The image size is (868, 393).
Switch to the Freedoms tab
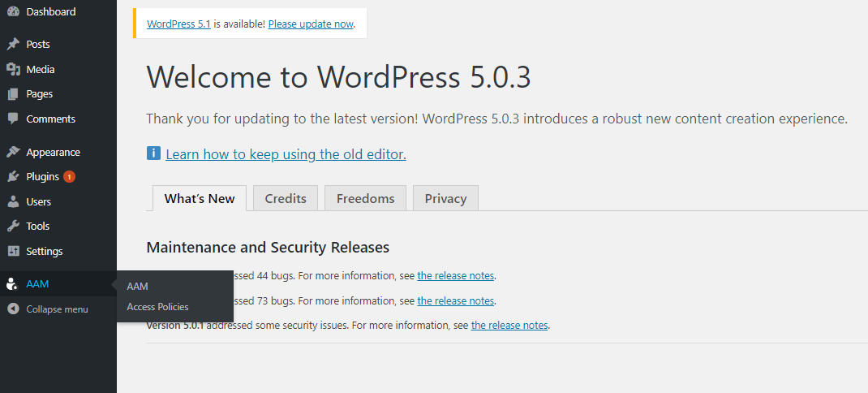click(365, 198)
